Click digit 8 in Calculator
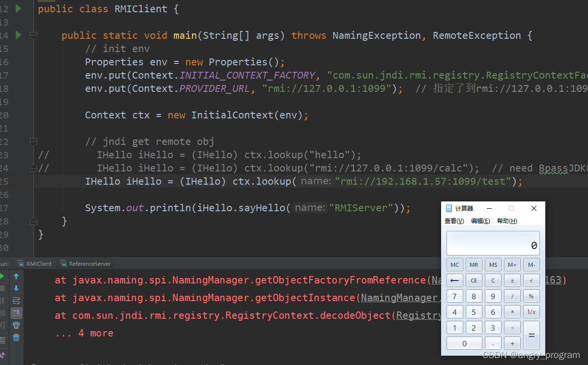Image resolution: width=588 pixels, height=365 pixels. (x=474, y=296)
